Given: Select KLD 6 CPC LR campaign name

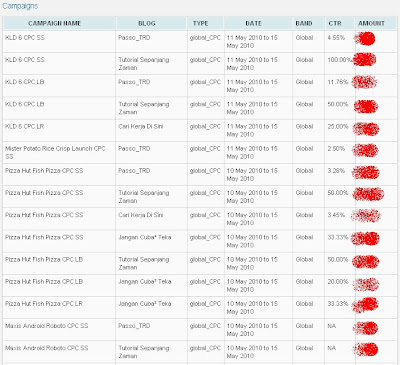Looking at the screenshot, I should [x=25, y=126].
